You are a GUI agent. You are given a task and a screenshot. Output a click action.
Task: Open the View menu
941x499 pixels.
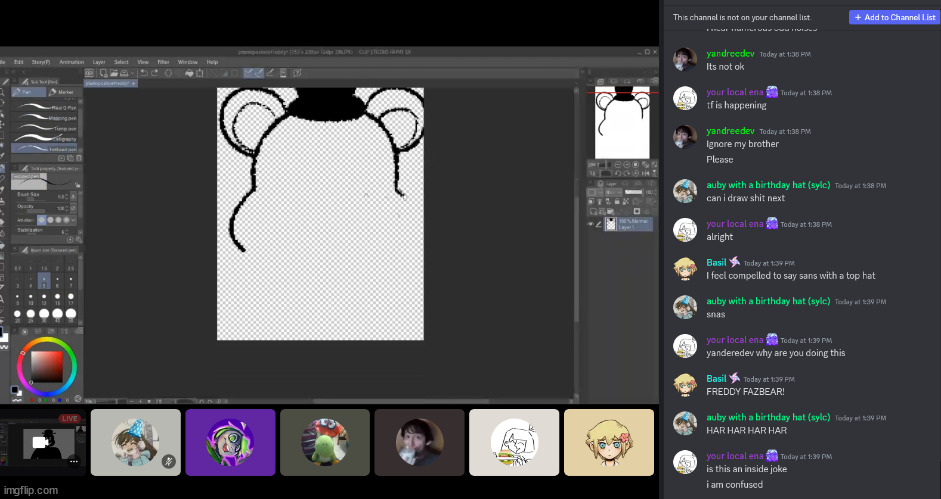coord(143,62)
